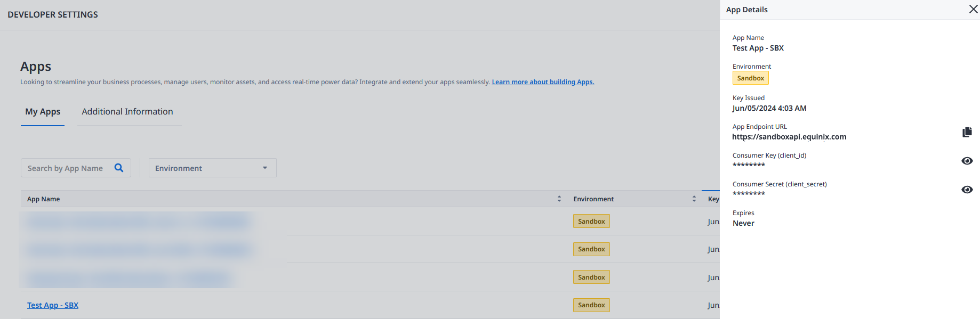
Task: Click the Key column header
Action: [713, 199]
